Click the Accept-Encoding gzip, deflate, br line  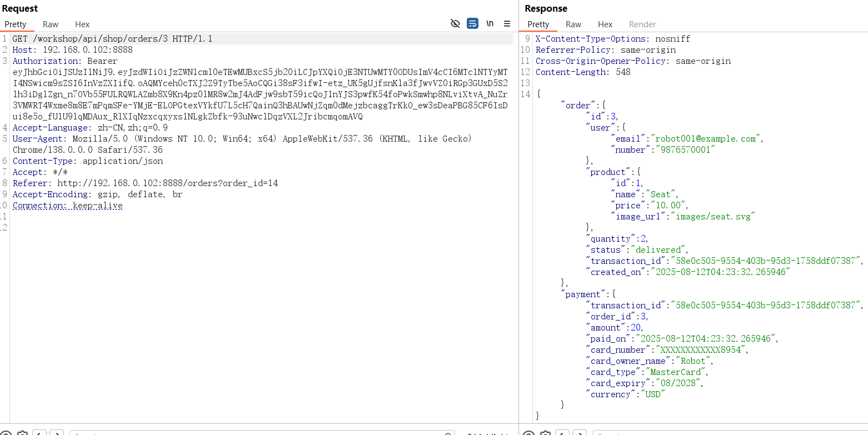[x=97, y=194]
